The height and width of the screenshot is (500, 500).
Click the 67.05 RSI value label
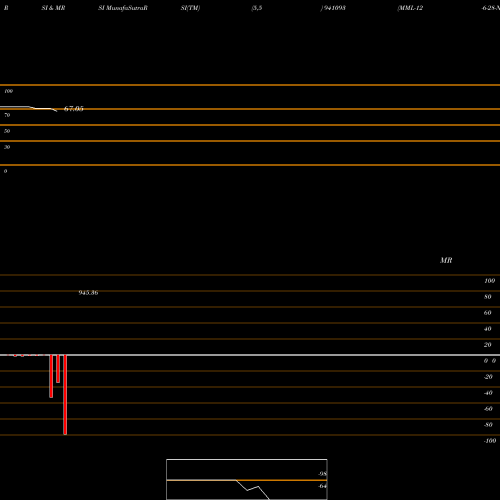pyautogui.click(x=74, y=109)
